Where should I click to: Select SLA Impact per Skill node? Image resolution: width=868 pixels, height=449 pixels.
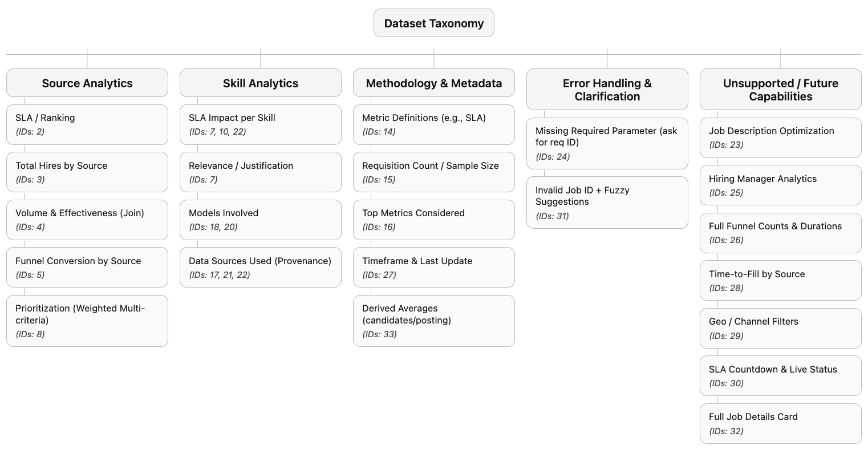click(261, 124)
